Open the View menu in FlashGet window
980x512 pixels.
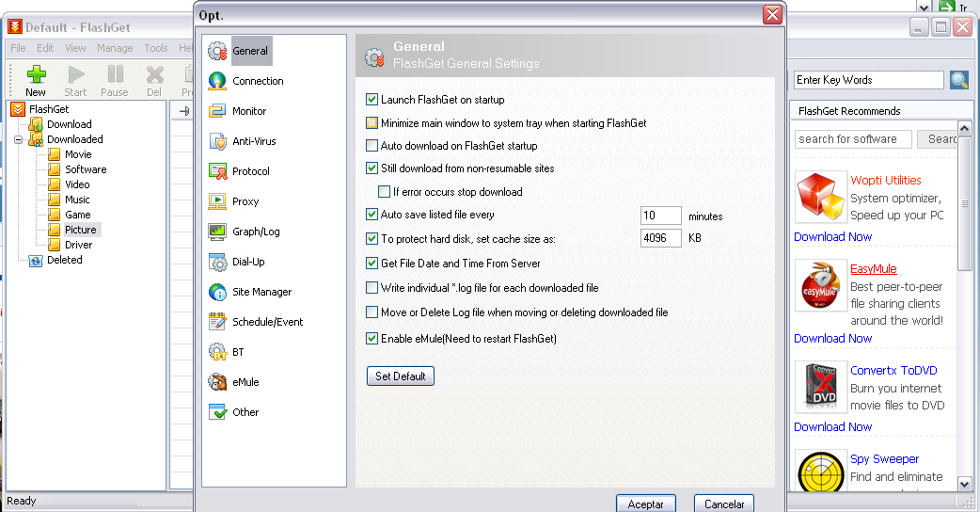click(x=75, y=48)
